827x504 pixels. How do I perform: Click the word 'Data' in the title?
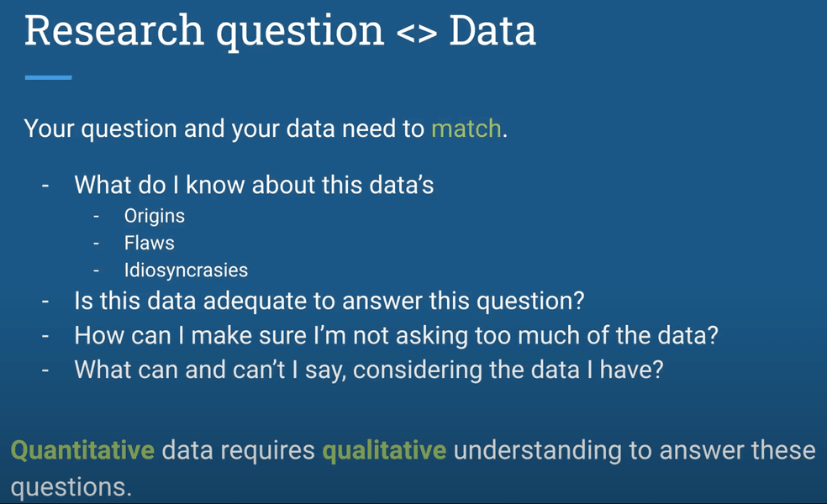pyautogui.click(x=493, y=30)
